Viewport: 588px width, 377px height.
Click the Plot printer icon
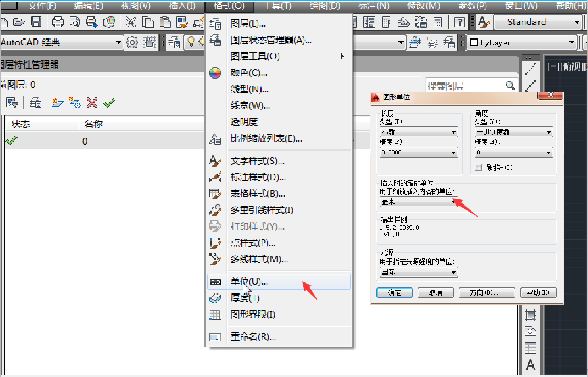[x=57, y=22]
